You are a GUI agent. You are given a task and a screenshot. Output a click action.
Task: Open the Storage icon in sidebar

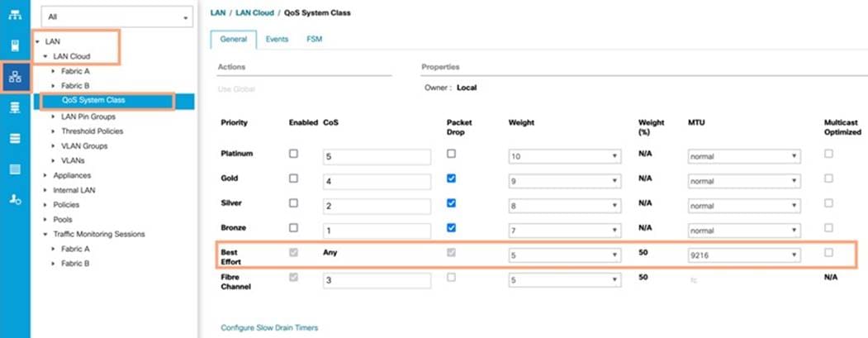point(15,169)
